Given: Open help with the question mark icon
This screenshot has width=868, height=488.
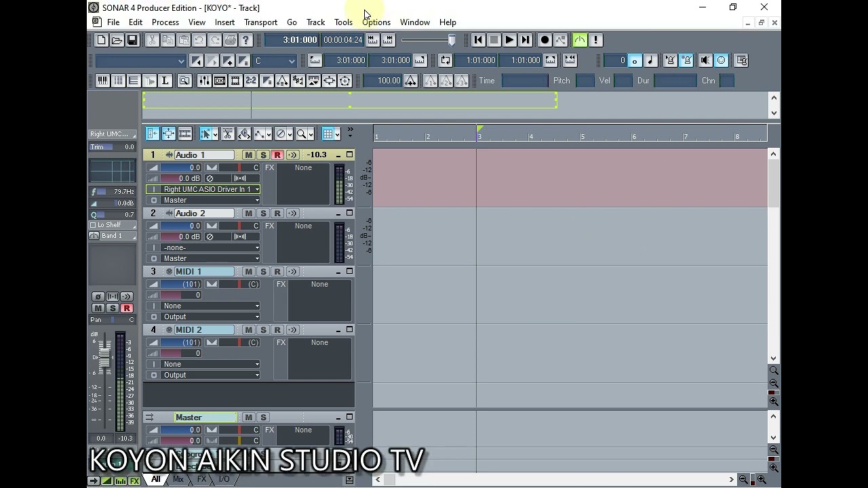Looking at the screenshot, I should tap(246, 40).
